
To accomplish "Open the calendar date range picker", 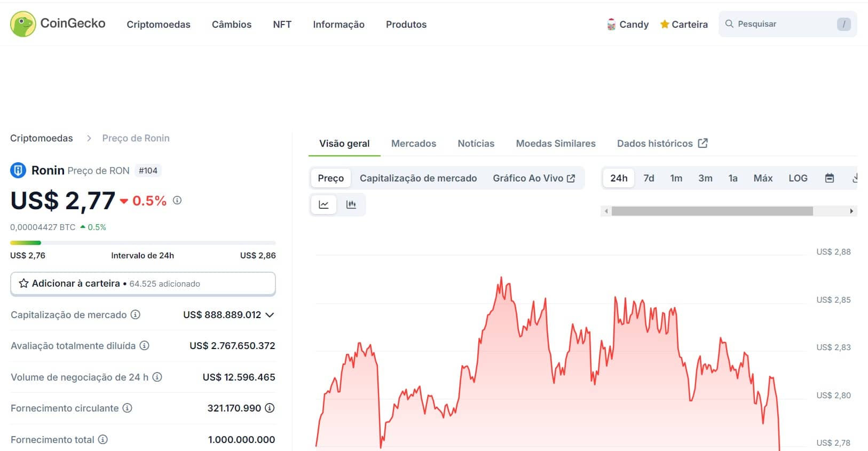I will click(830, 178).
